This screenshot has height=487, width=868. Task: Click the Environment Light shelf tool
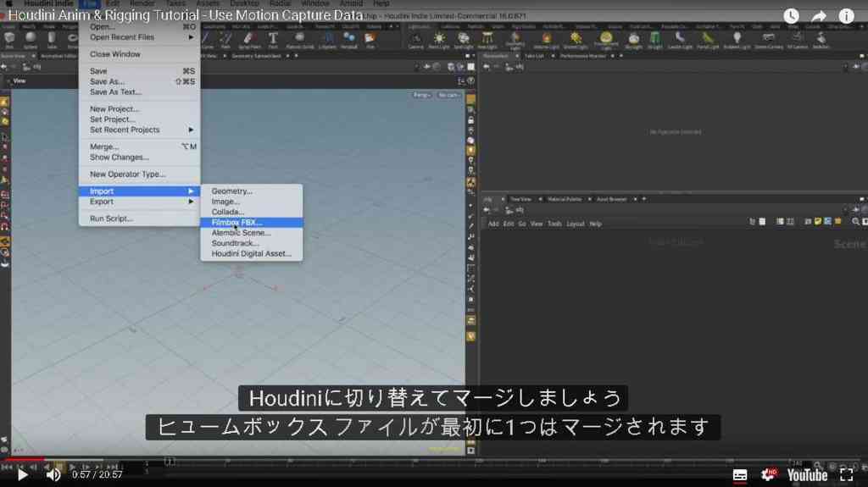click(606, 40)
